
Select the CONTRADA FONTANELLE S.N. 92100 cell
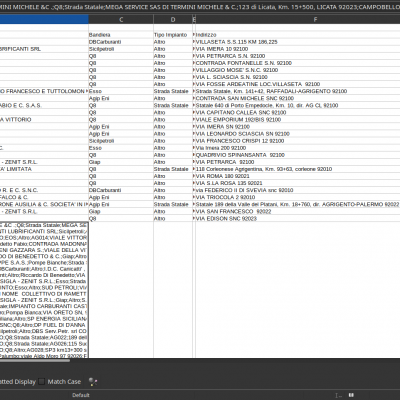[298, 63]
